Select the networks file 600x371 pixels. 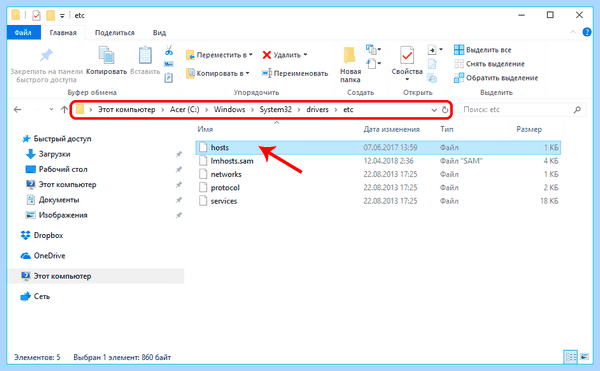[x=378, y=174]
